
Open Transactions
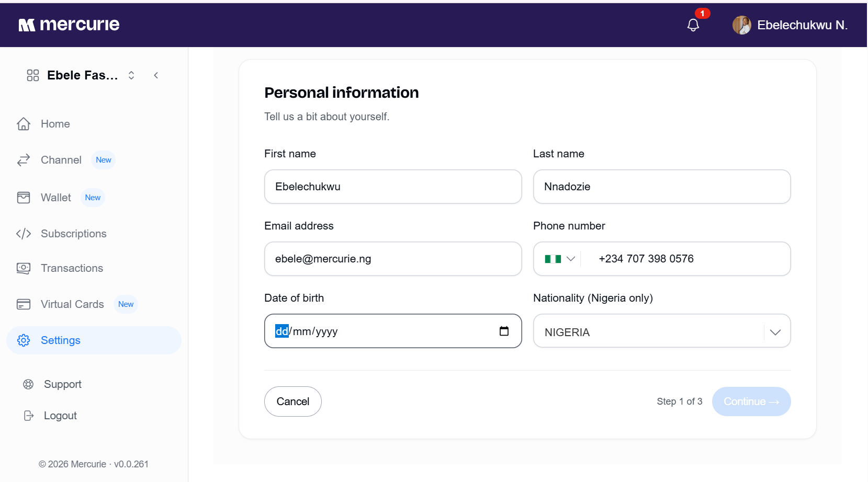(72, 268)
